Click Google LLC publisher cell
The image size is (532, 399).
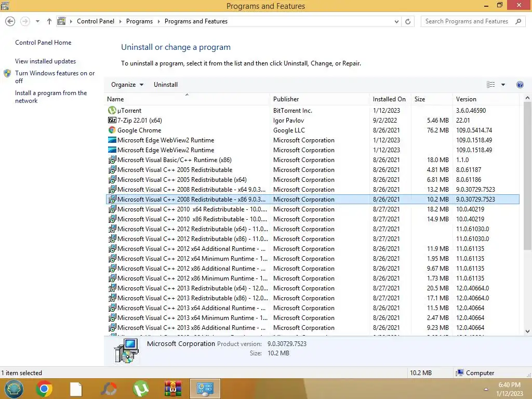pyautogui.click(x=289, y=130)
